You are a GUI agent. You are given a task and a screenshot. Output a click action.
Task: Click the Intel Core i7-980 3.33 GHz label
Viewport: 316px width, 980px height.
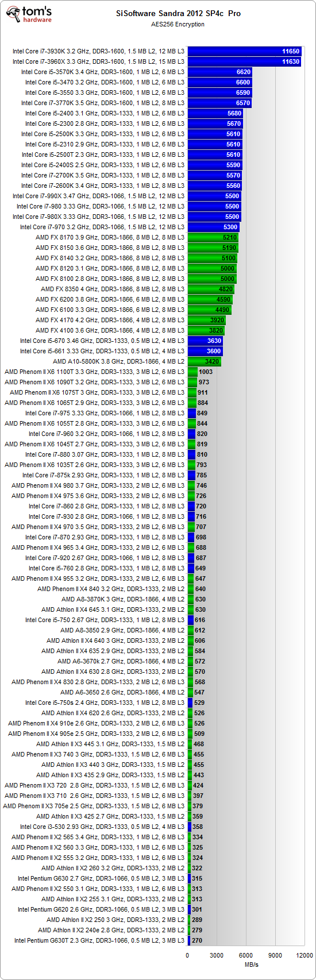click(x=101, y=206)
